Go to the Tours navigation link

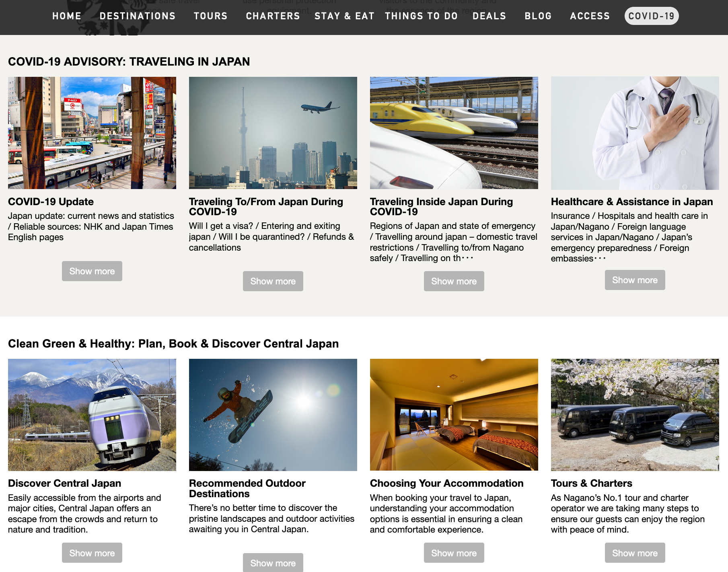[210, 16]
